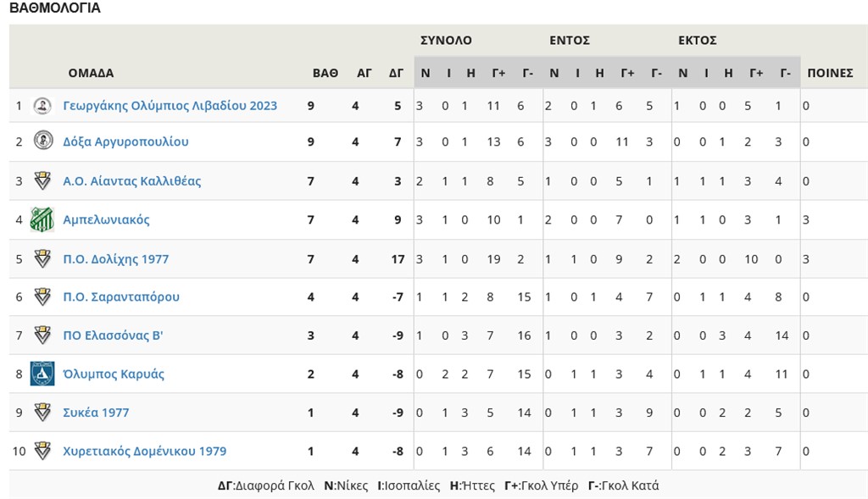Click the ΠΟΙΝΕΣ column header
Image resolution: width=868 pixels, height=499 pixels.
[x=830, y=73]
